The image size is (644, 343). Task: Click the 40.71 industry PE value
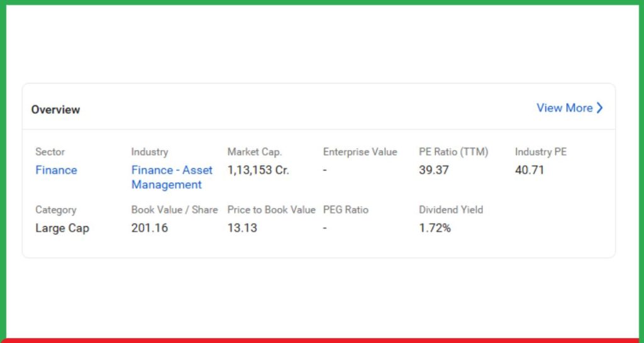click(529, 170)
